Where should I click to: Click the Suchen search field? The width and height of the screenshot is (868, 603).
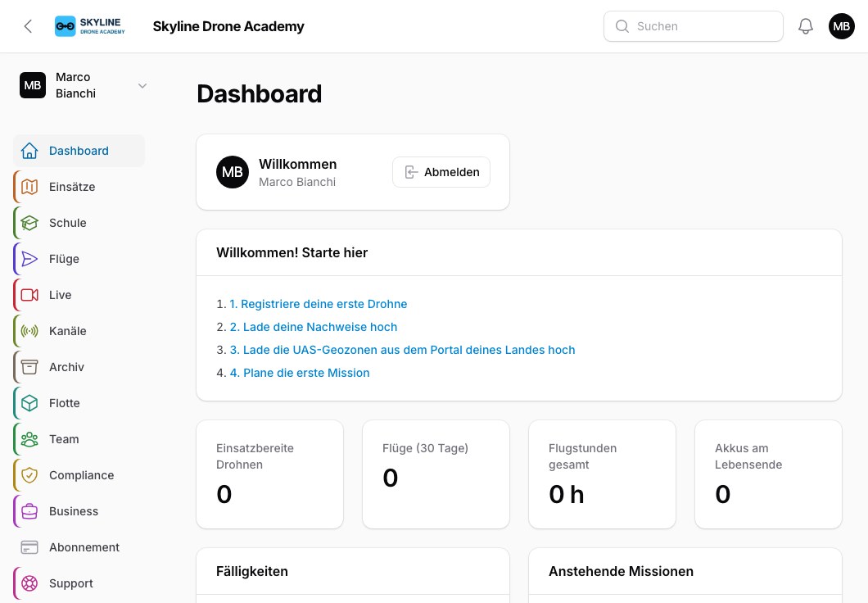pos(693,26)
